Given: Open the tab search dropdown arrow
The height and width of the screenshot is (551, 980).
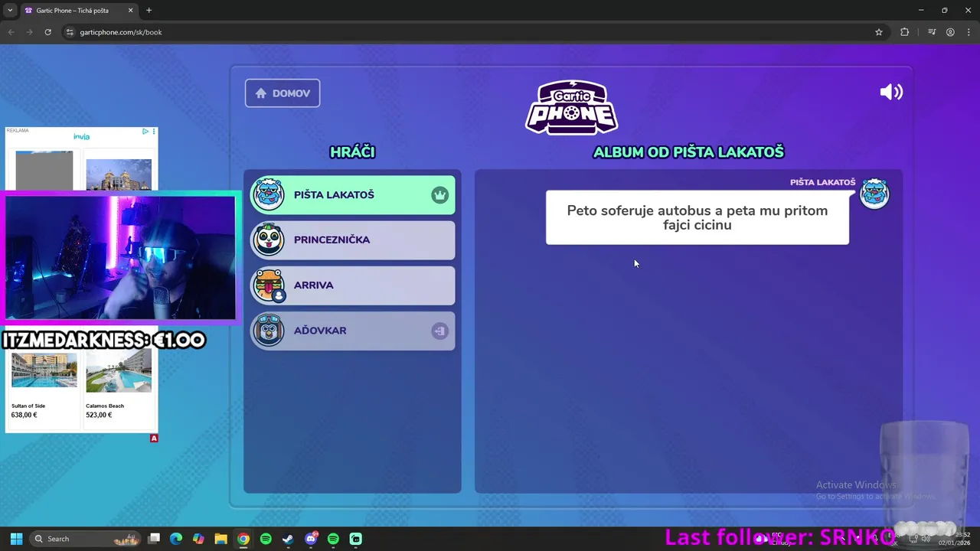Looking at the screenshot, I should pyautogui.click(x=10, y=11).
